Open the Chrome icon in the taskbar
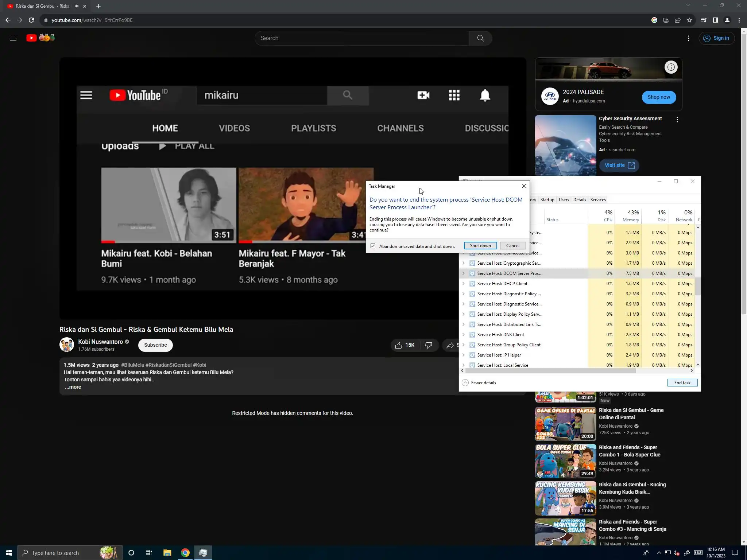 pos(185,553)
